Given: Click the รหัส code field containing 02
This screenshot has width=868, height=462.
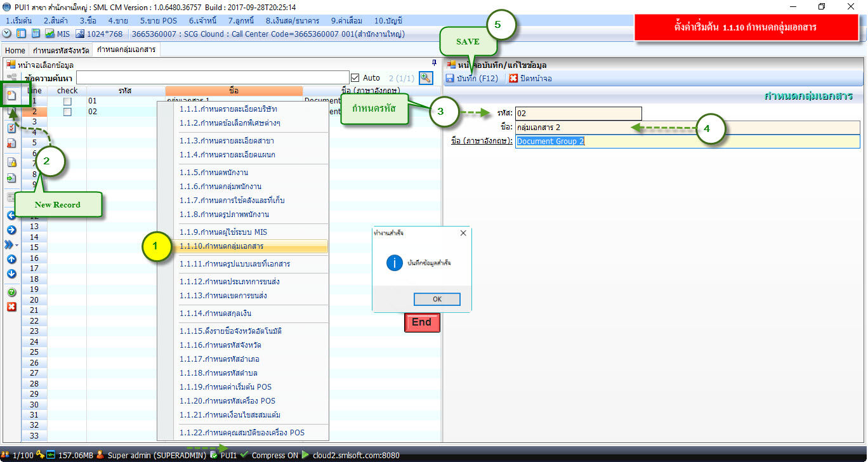Looking at the screenshot, I should [x=579, y=113].
